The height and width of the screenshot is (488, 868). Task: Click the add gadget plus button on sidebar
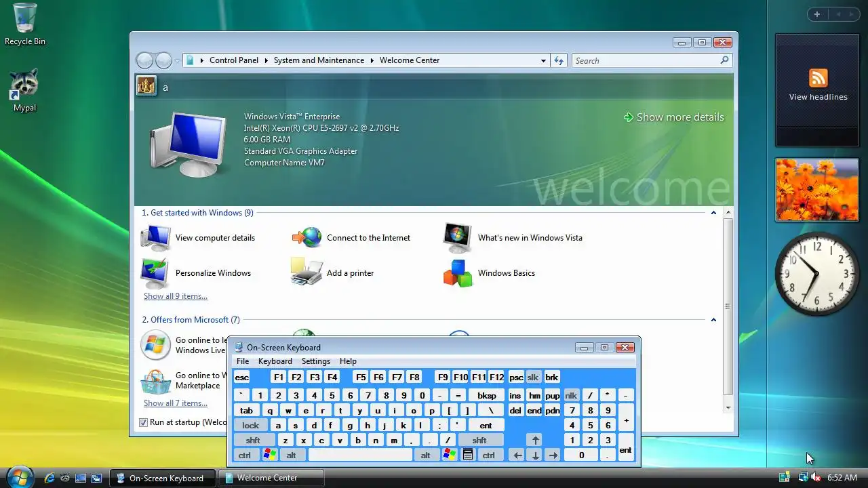[x=817, y=14]
